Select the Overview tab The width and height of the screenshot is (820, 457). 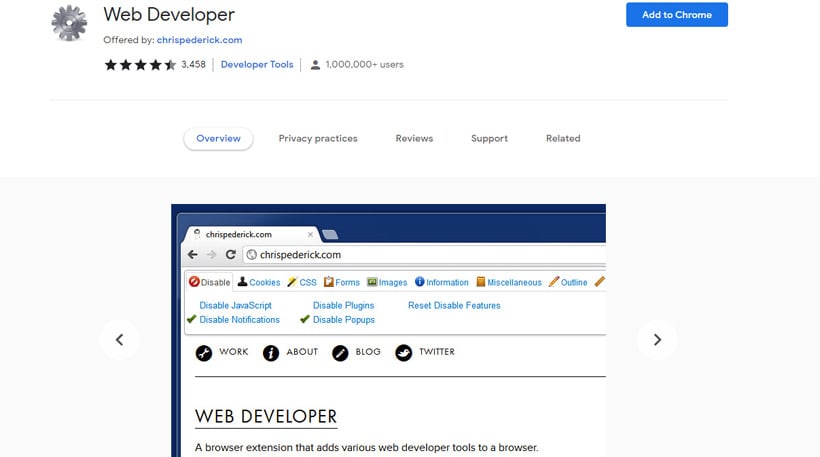pos(218,139)
